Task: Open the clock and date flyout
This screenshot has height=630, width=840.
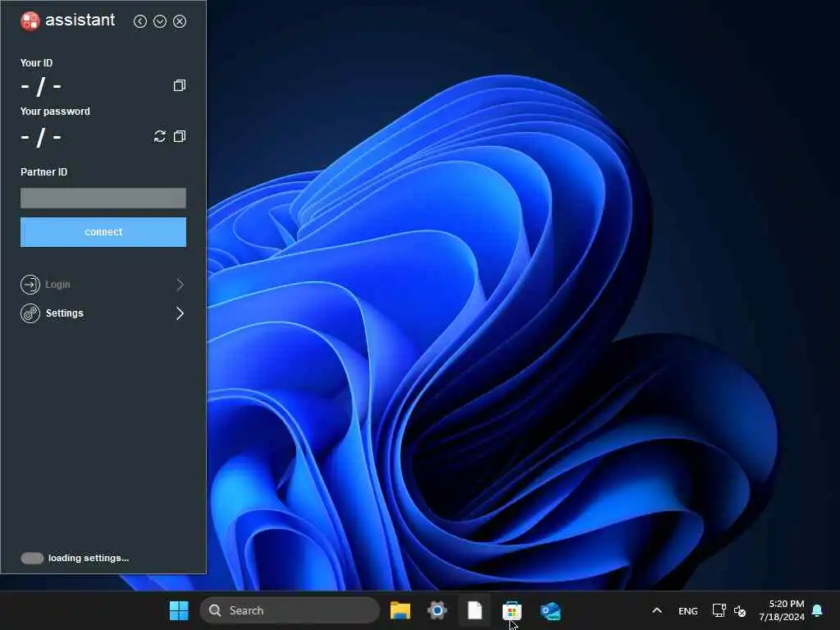Action: (x=782, y=610)
